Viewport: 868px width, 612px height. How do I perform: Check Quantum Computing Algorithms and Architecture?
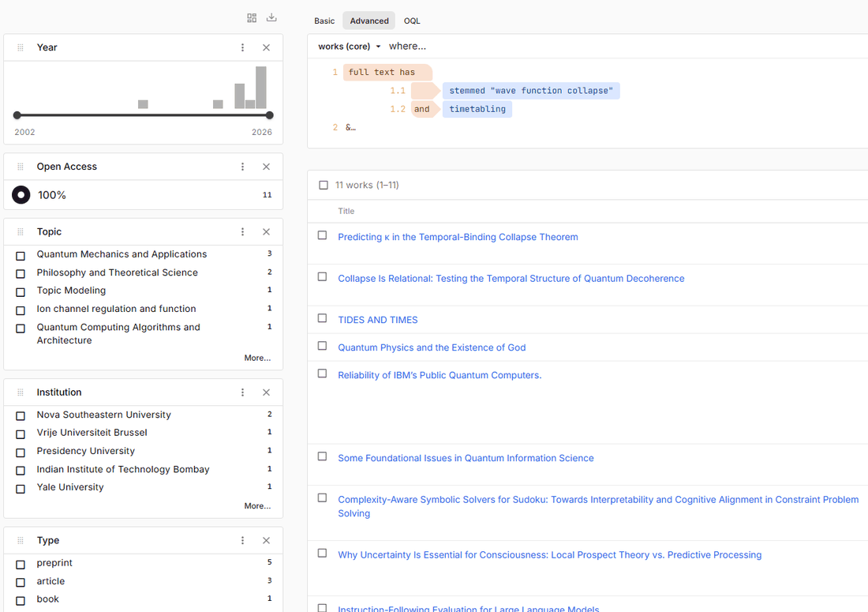[21, 329]
